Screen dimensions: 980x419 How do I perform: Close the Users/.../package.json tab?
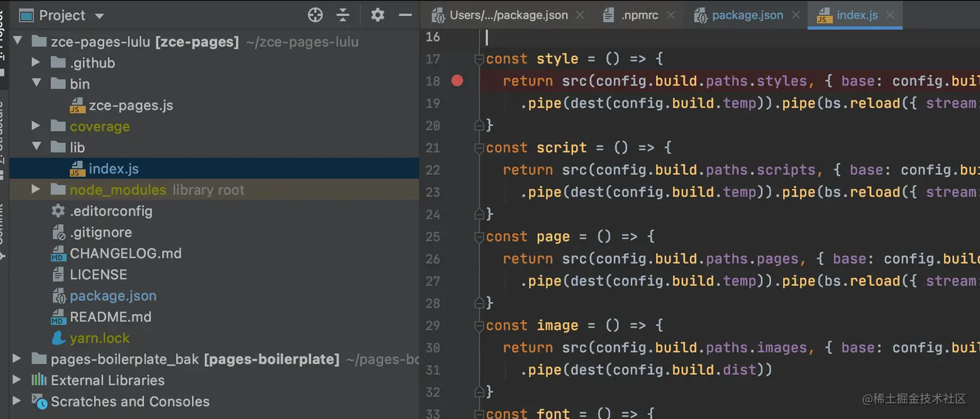tap(579, 15)
